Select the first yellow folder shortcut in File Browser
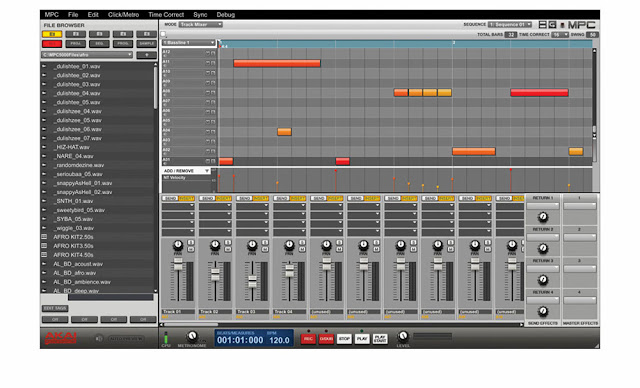Screen dimensions: 640x388 tap(52, 34)
